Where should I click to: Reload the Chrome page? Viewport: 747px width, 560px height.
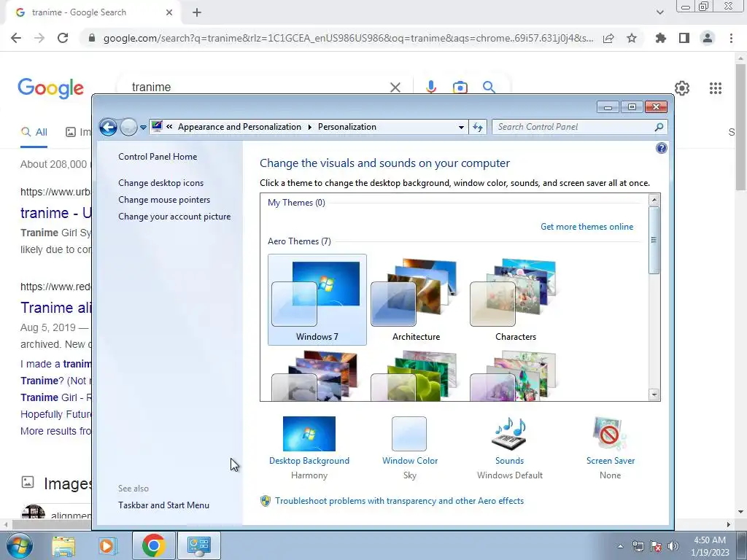click(x=63, y=38)
